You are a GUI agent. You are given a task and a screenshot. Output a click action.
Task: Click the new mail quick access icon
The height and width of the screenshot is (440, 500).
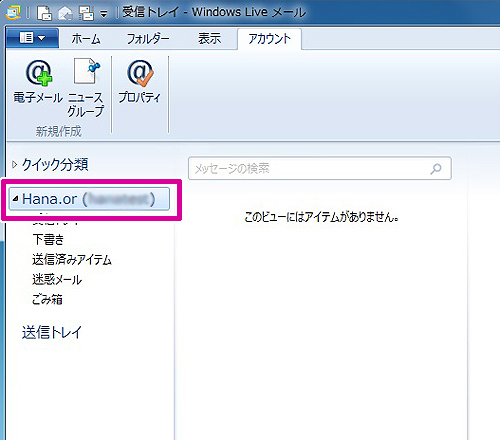click(44, 13)
